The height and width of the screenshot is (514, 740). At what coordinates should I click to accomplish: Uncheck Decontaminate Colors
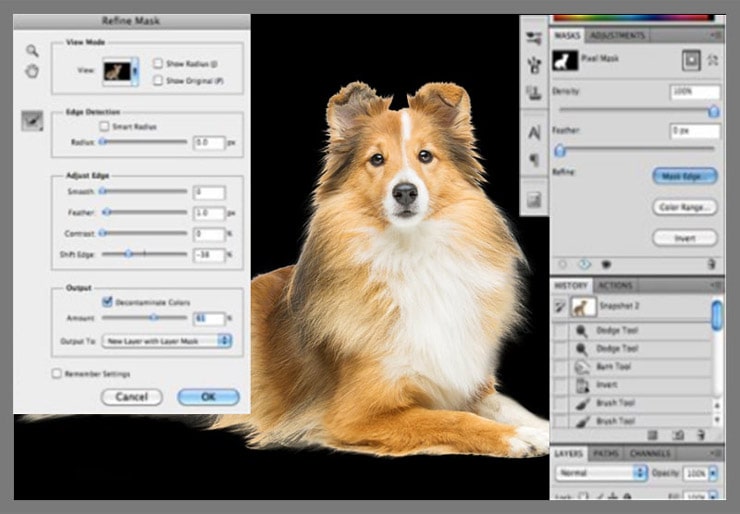pos(107,301)
